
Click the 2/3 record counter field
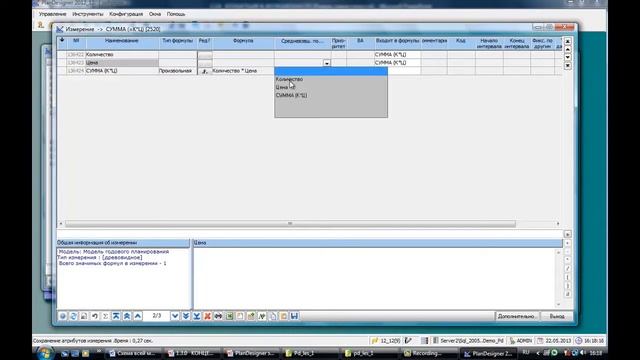[x=156, y=316]
